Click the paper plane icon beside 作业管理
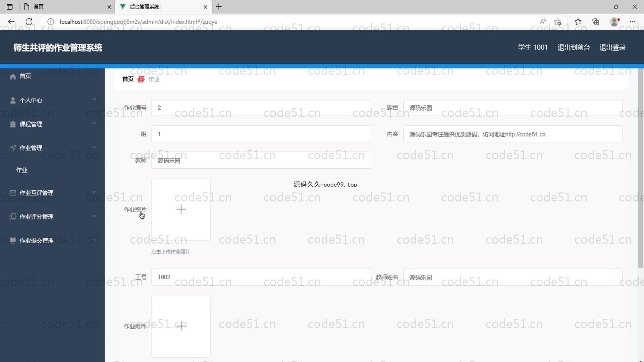Viewport: 644px width, 362px height. [13, 148]
